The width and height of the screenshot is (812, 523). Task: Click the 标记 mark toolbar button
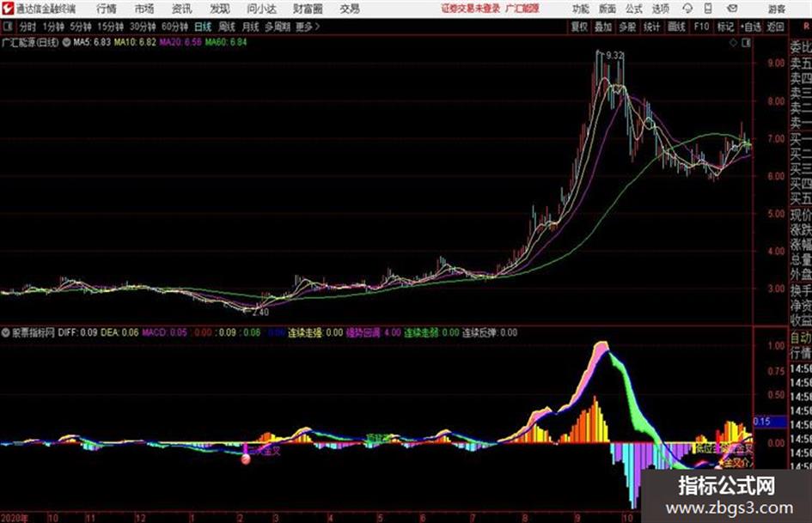click(x=725, y=27)
